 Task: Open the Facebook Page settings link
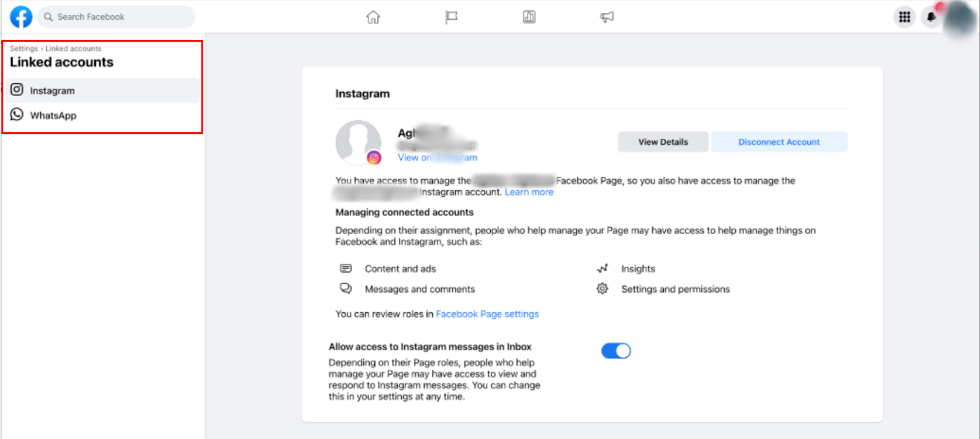click(487, 314)
